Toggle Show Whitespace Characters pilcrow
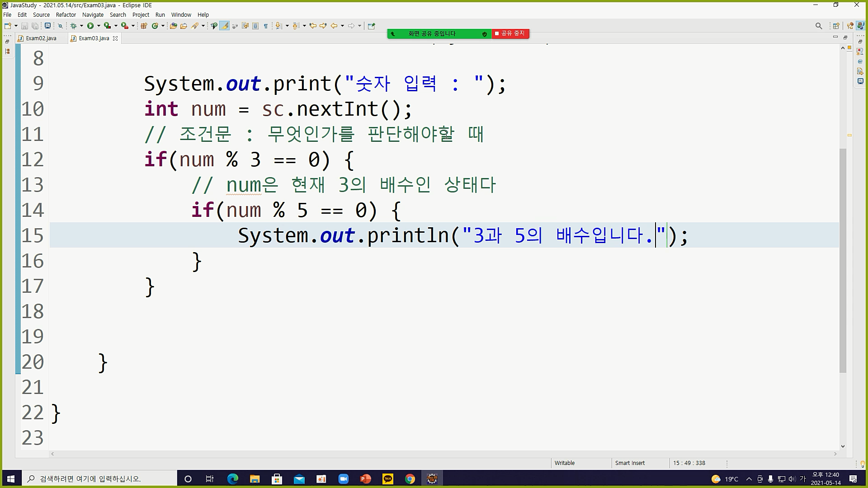 (266, 26)
